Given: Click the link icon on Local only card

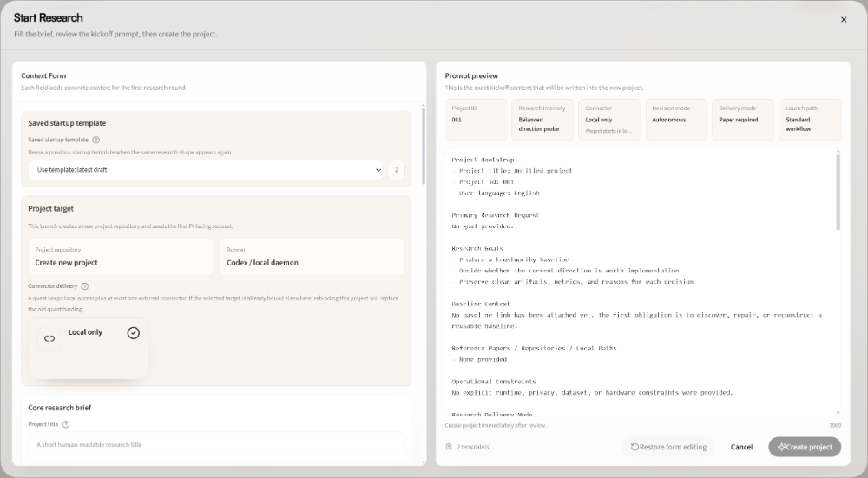Looking at the screenshot, I should click(x=49, y=338).
